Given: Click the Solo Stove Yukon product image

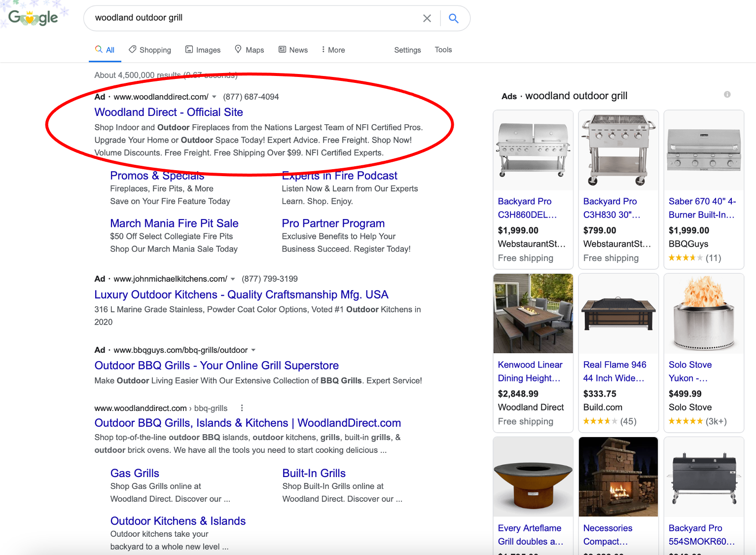Looking at the screenshot, I should click(x=704, y=314).
